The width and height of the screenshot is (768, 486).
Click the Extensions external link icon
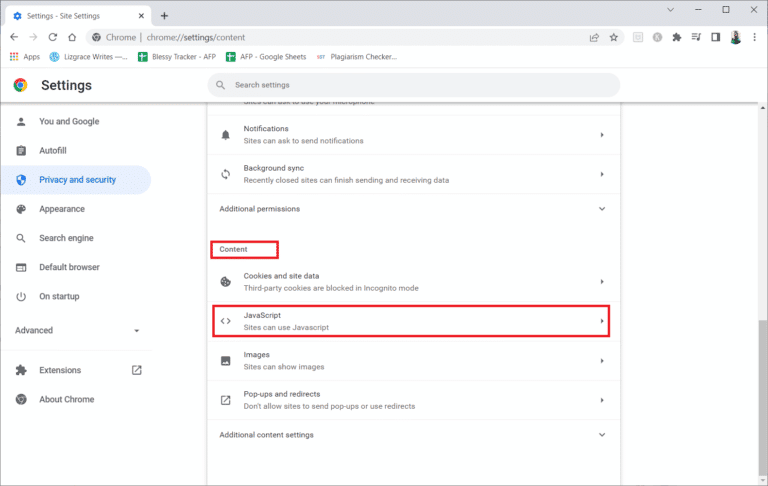pyautogui.click(x=137, y=370)
